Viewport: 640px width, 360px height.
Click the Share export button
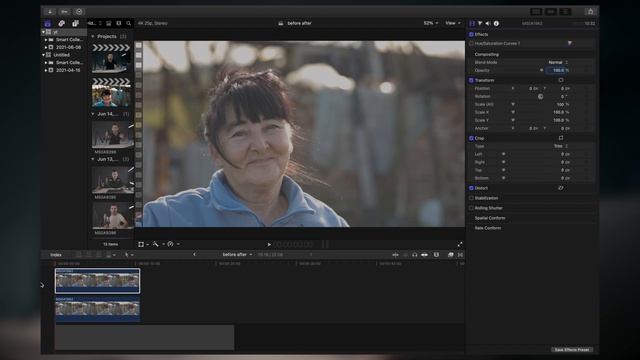coord(591,11)
